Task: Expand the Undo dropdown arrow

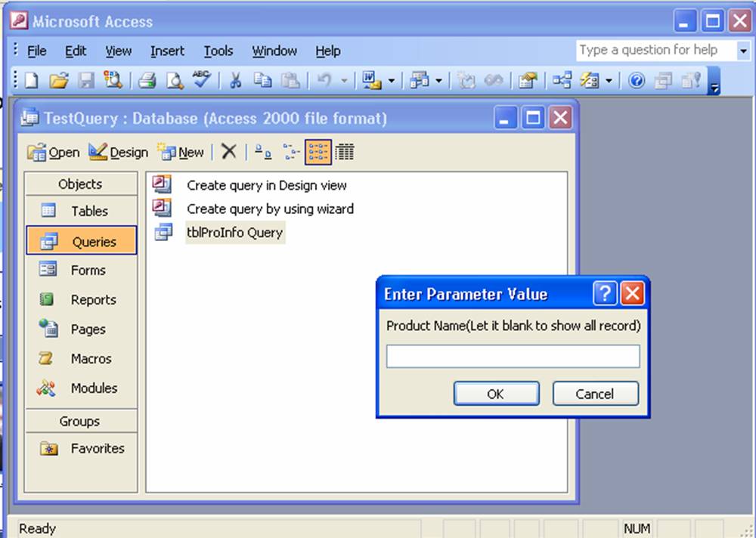Action: coord(344,81)
